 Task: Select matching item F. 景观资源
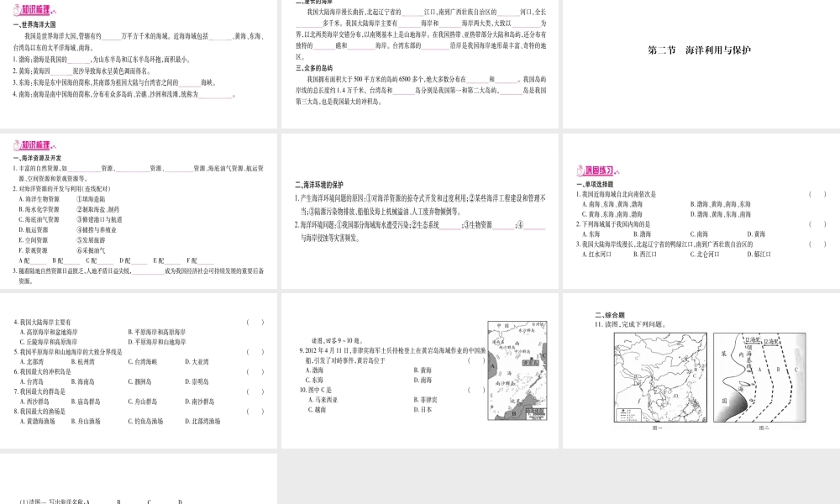click(x=34, y=250)
